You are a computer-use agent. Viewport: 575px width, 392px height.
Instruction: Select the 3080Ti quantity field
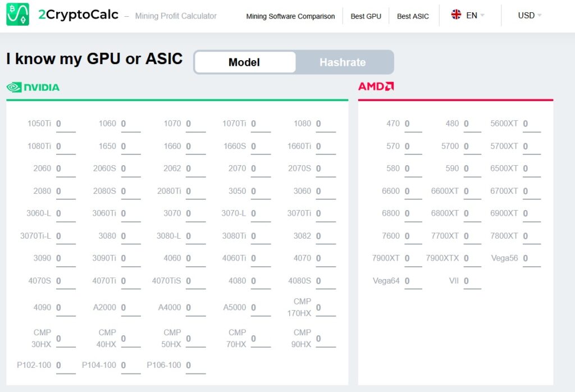261,236
